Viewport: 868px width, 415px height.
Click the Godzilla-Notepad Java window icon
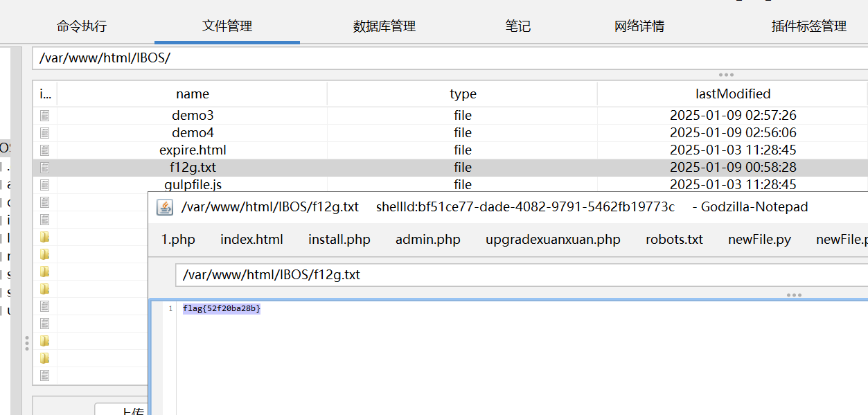click(x=165, y=206)
